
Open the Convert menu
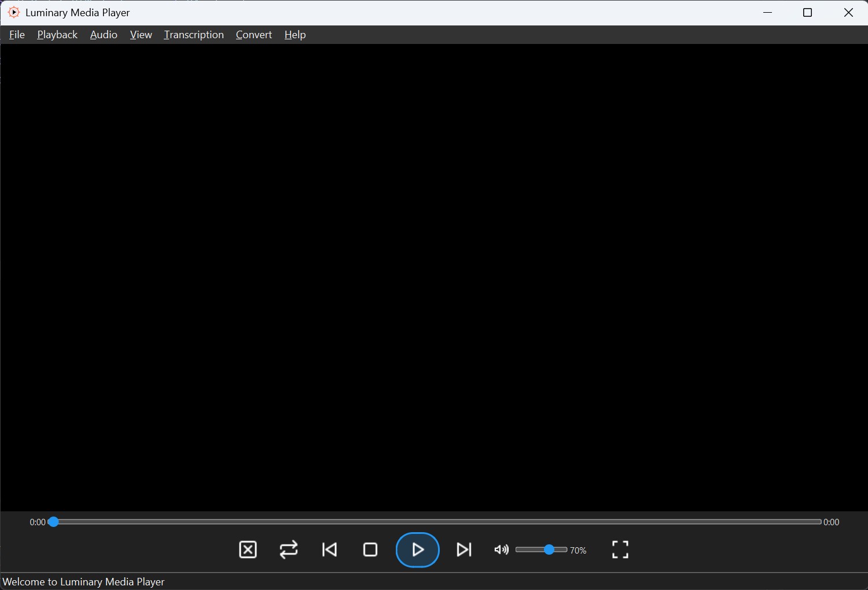[x=253, y=35]
